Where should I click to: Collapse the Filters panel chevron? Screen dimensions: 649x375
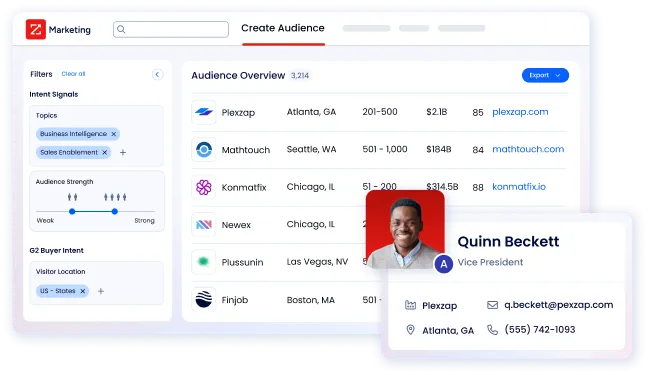(x=157, y=75)
